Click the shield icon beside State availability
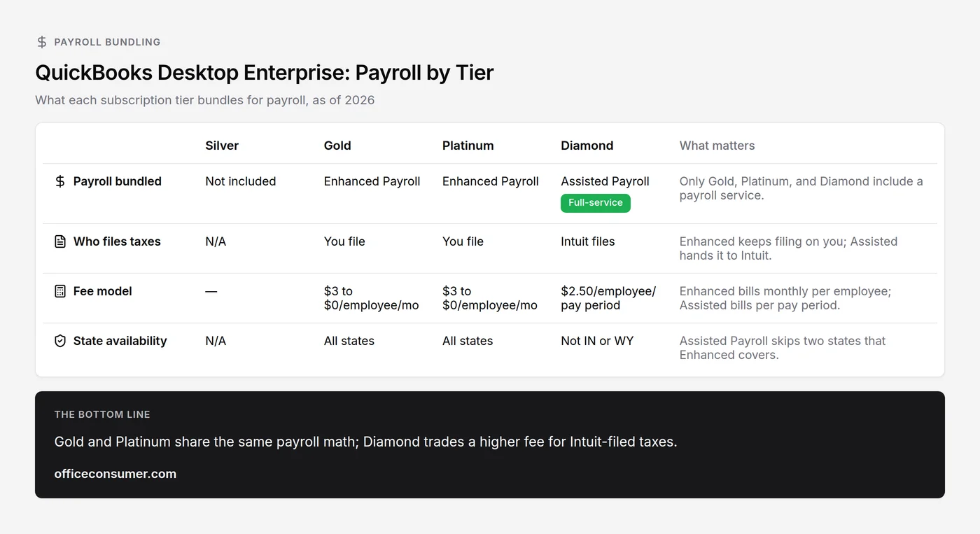Image resolution: width=980 pixels, height=534 pixels. point(60,341)
